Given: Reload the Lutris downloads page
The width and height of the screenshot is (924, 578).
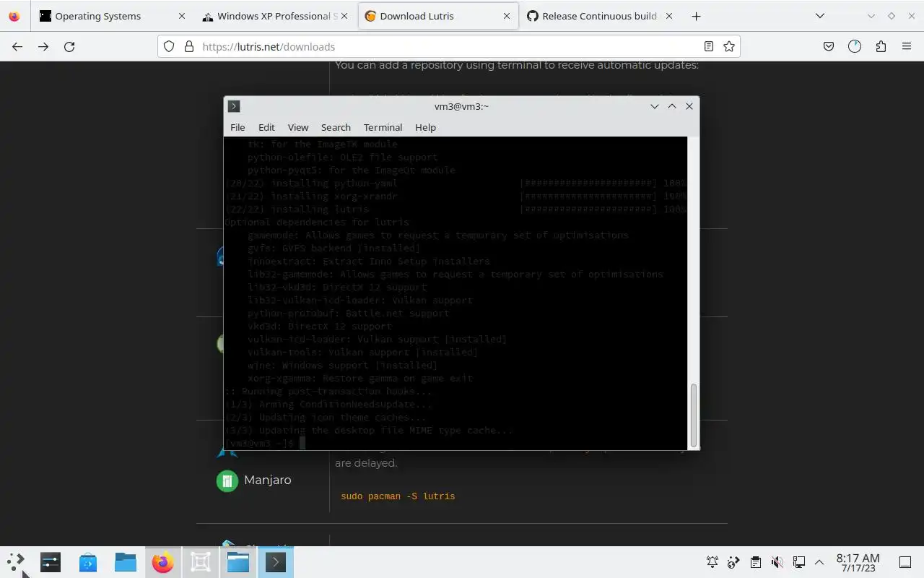Looking at the screenshot, I should tap(69, 46).
